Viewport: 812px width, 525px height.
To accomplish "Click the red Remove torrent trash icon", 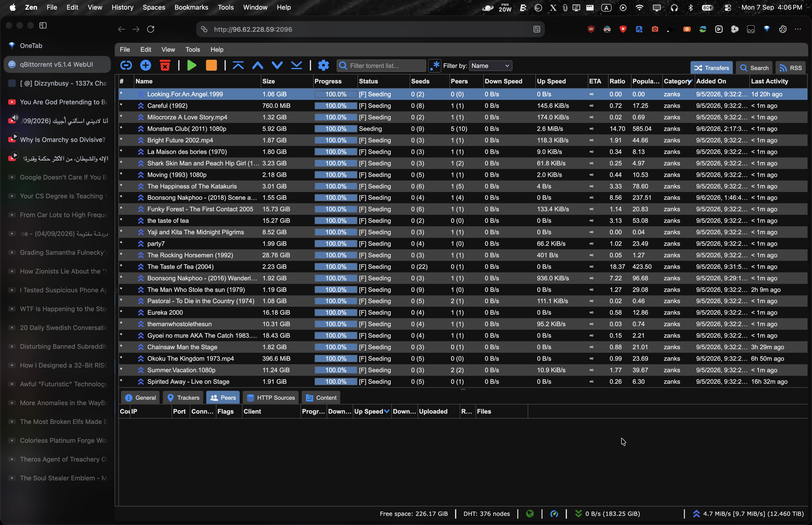I will tap(165, 66).
